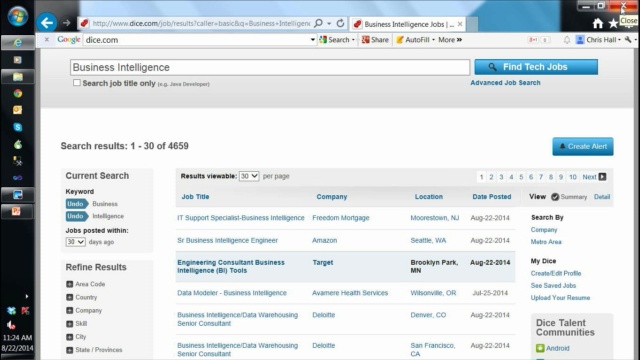Expand Google toolbar More chevrons
640x360 pixels.
click(x=450, y=40)
